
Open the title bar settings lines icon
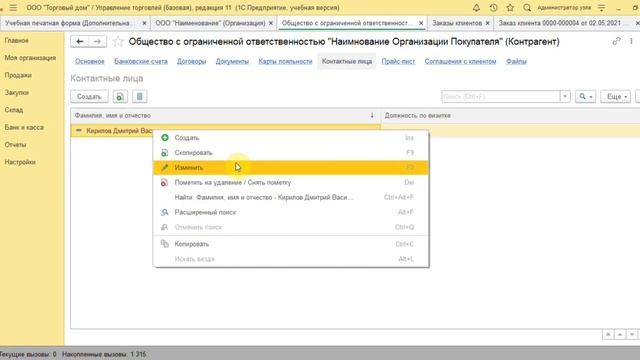point(601,8)
